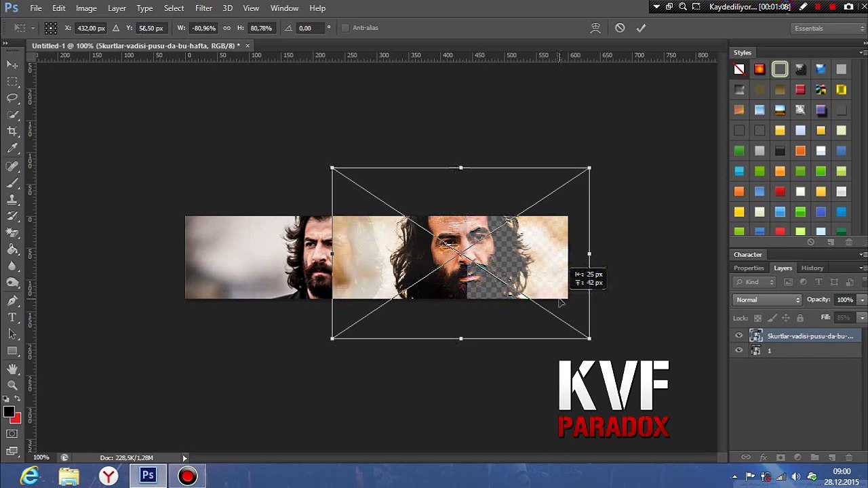Viewport: 868px width, 488px height.
Task: Select the Clone Stamp tool
Action: click(x=12, y=200)
